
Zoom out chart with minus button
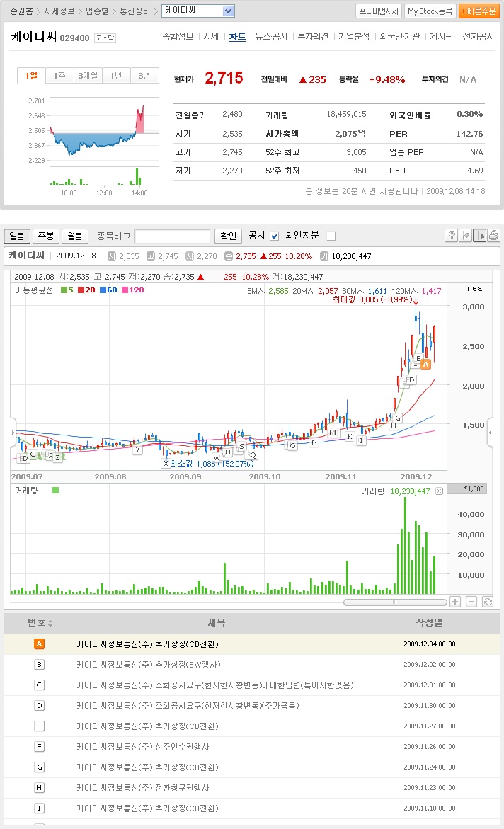[471, 602]
